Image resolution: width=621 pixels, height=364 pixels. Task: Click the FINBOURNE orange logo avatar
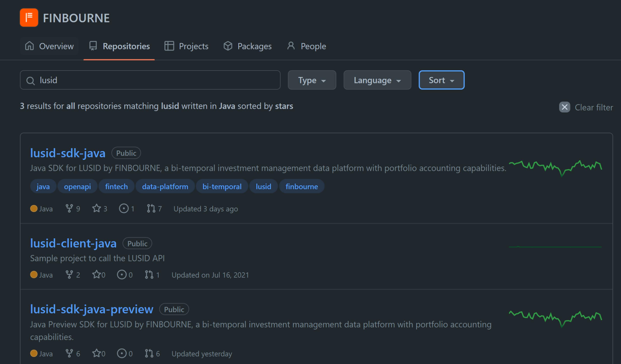click(29, 17)
